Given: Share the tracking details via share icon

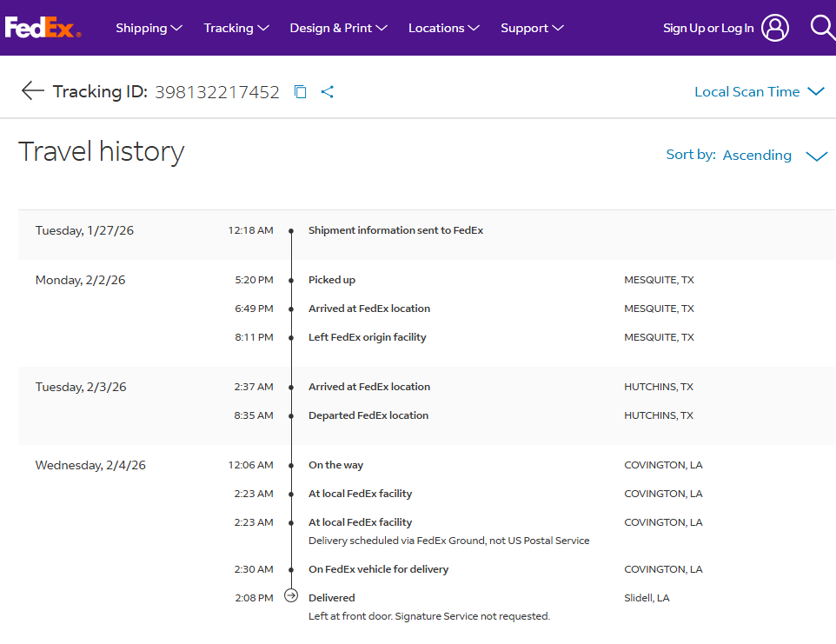Looking at the screenshot, I should [328, 92].
